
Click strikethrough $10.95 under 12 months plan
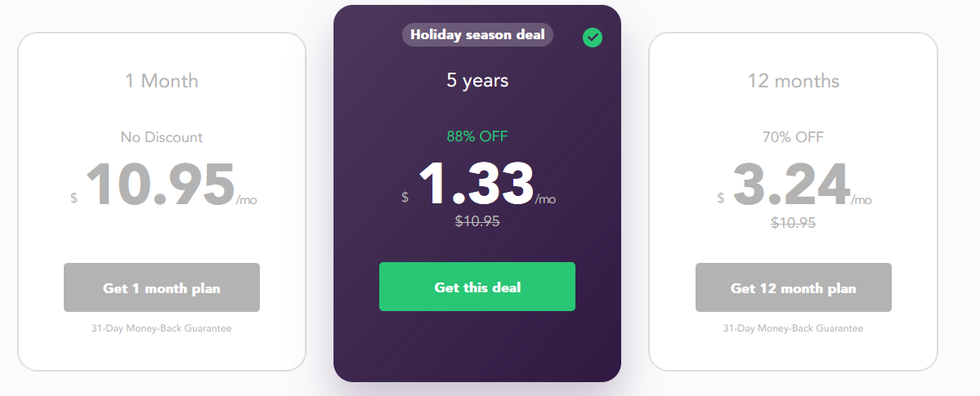(793, 222)
